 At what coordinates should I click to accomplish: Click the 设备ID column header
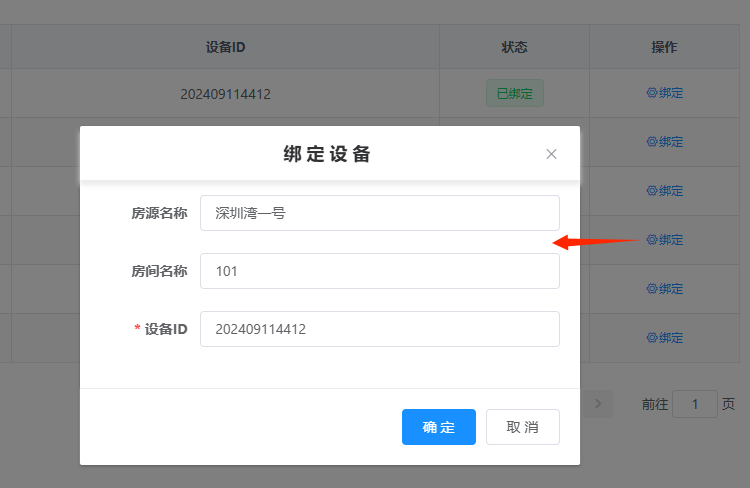[225, 47]
